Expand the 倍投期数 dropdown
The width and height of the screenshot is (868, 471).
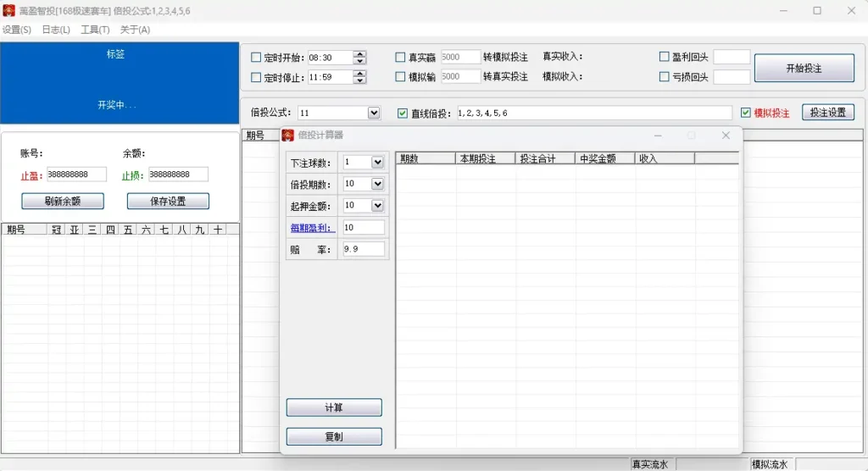(x=377, y=184)
